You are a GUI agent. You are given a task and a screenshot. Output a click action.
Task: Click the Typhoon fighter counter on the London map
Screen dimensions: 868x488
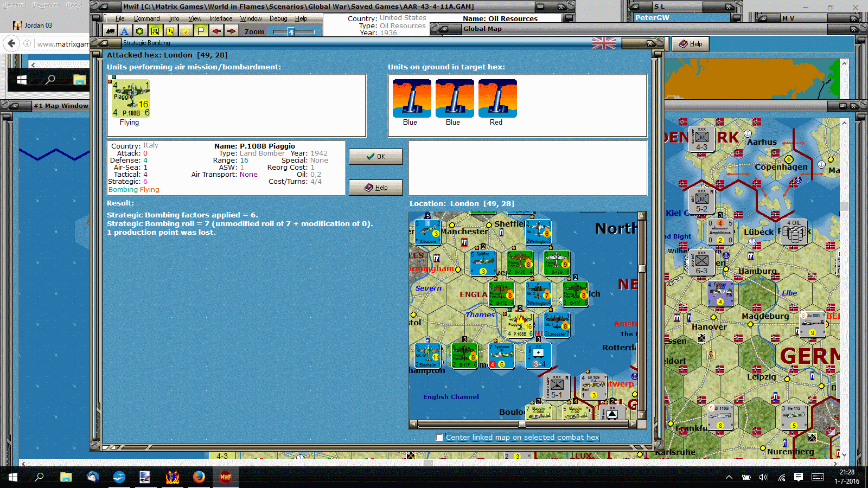pyautogui.click(x=501, y=356)
